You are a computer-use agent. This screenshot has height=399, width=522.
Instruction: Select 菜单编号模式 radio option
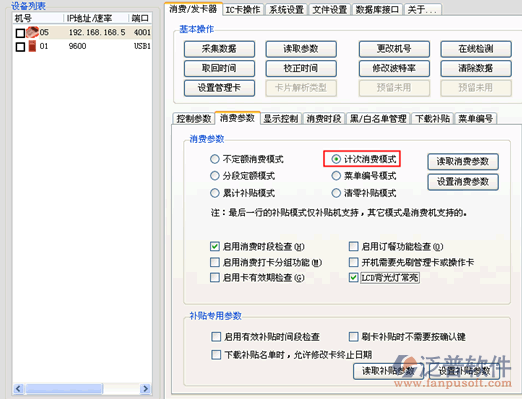[x=336, y=176]
